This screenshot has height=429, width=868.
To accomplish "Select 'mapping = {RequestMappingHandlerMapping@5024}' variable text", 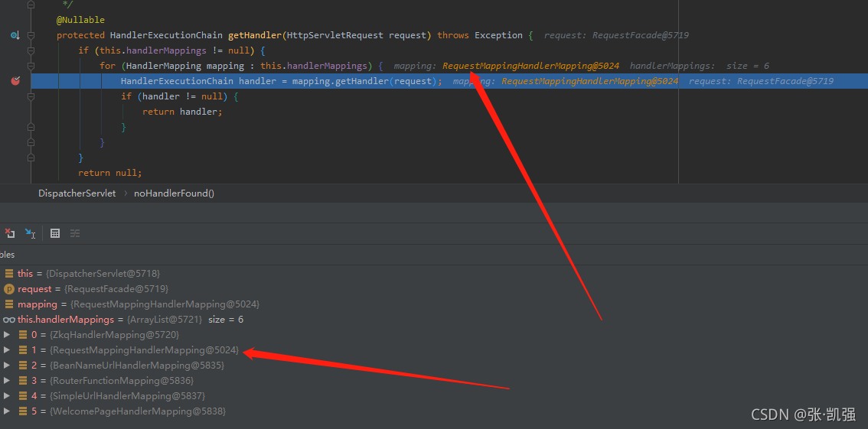I will pyautogui.click(x=139, y=304).
